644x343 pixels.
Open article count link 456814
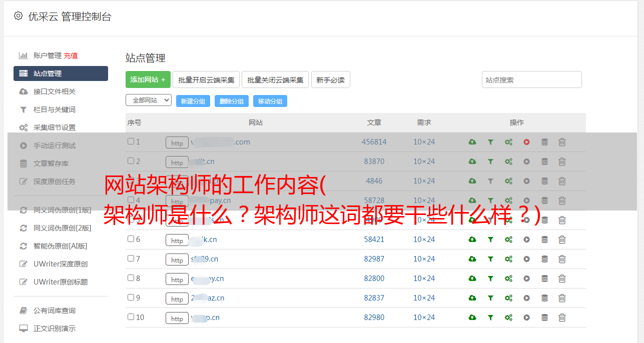point(374,142)
